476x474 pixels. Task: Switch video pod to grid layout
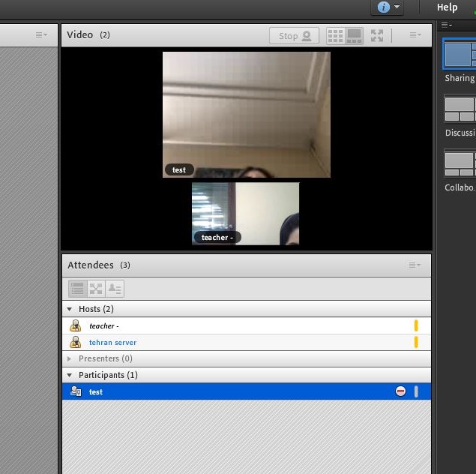click(335, 36)
